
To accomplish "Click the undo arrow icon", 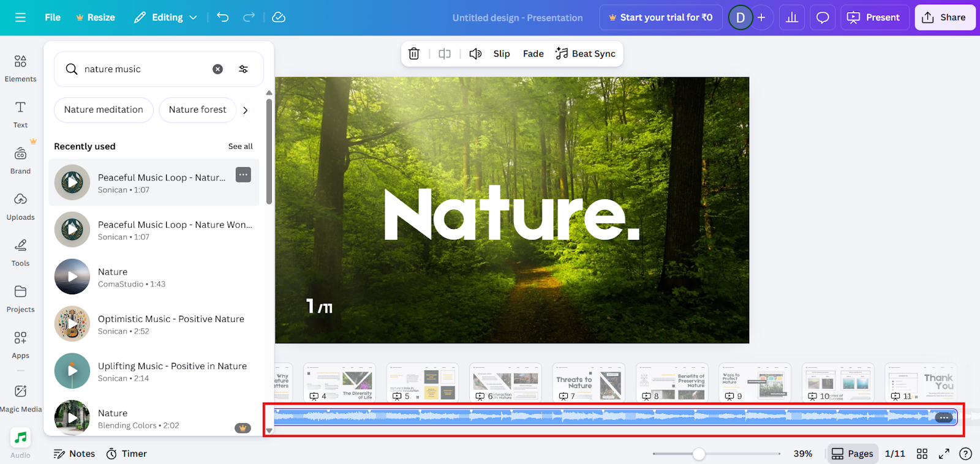I will [223, 17].
